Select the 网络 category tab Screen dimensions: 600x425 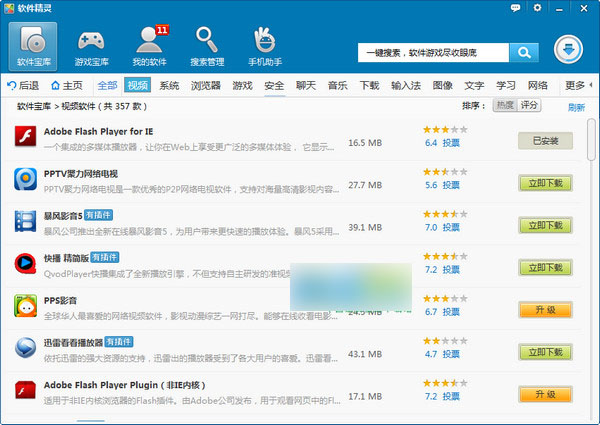pyautogui.click(x=538, y=85)
